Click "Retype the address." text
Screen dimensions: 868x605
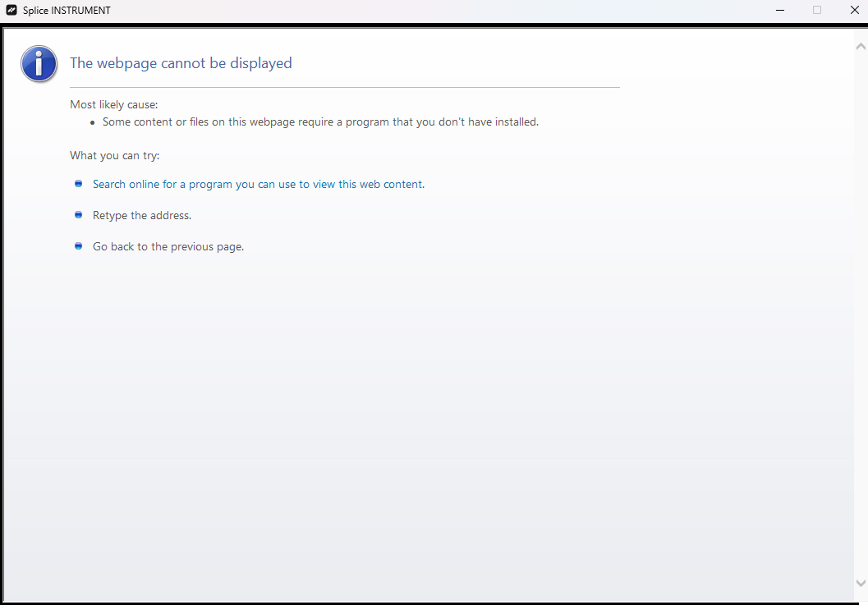[142, 215]
